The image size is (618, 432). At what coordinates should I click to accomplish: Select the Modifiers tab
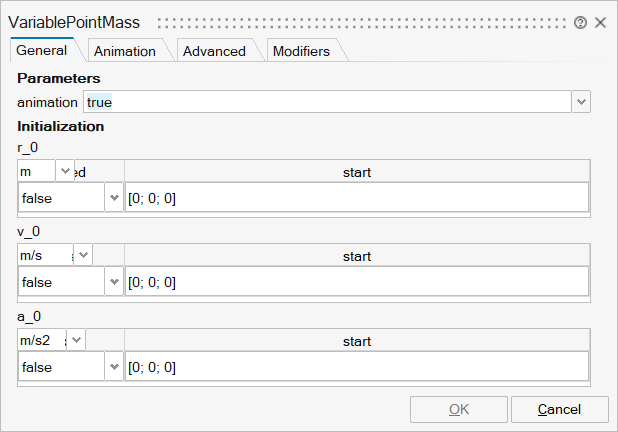click(x=301, y=51)
